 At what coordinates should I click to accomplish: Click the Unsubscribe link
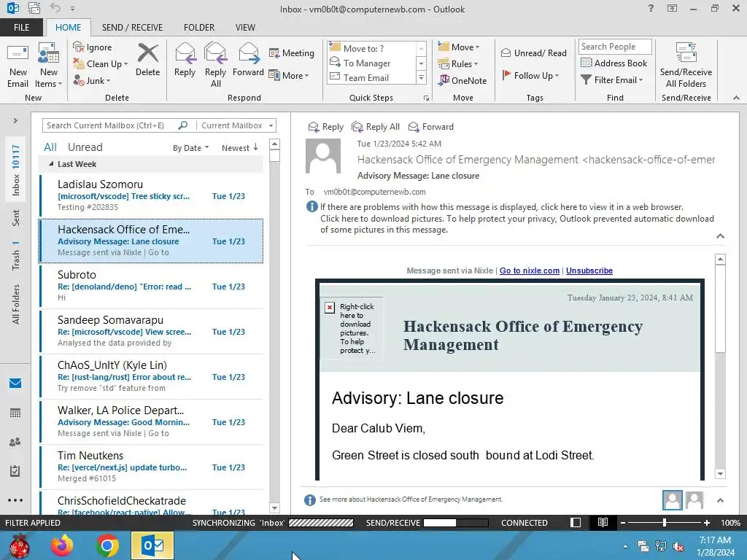(589, 271)
